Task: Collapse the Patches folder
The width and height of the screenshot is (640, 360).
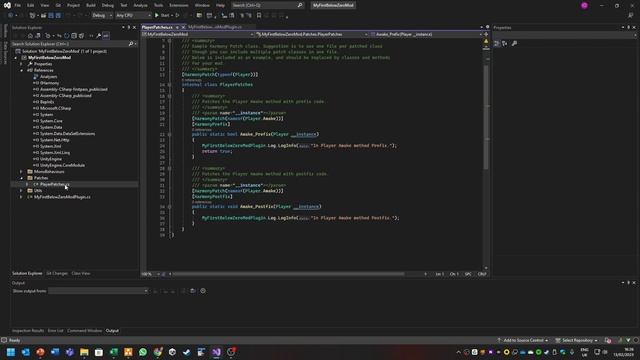Action: (21, 178)
